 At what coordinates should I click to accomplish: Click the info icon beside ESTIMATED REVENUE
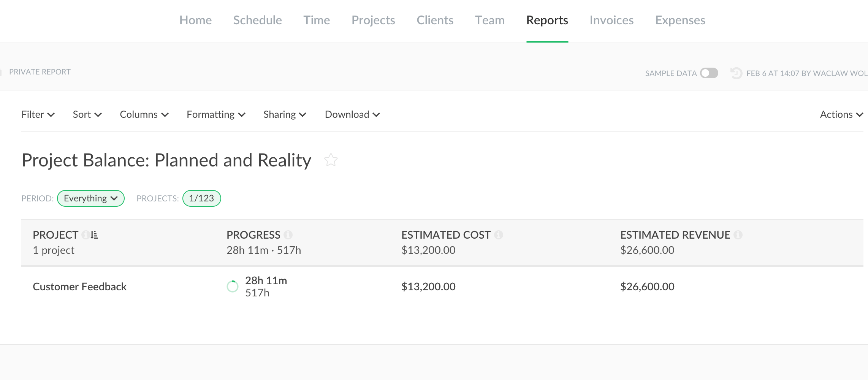738,235
